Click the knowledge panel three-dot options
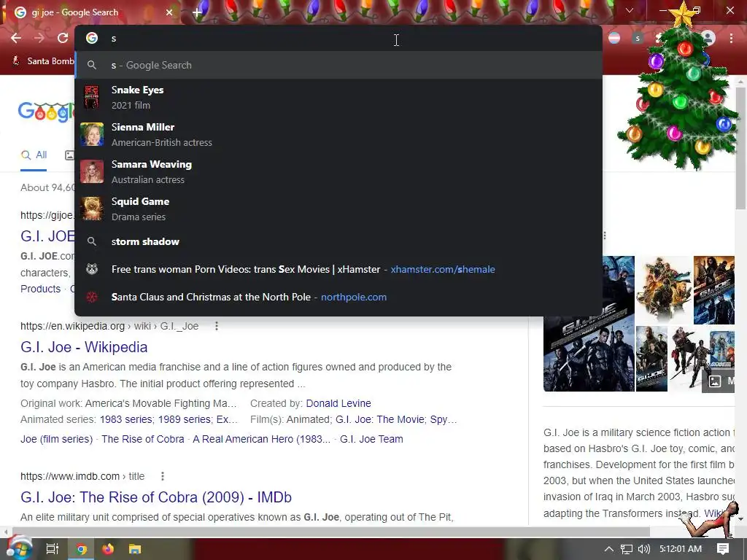Image resolution: width=747 pixels, height=560 pixels. coord(605,236)
